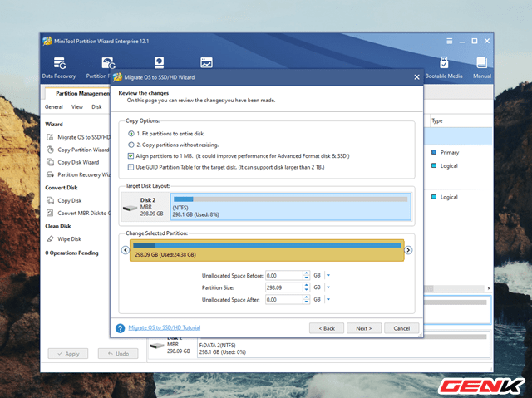Image resolution: width=532 pixels, height=398 pixels.
Task: Open the Disk menu
Action: pos(96,107)
